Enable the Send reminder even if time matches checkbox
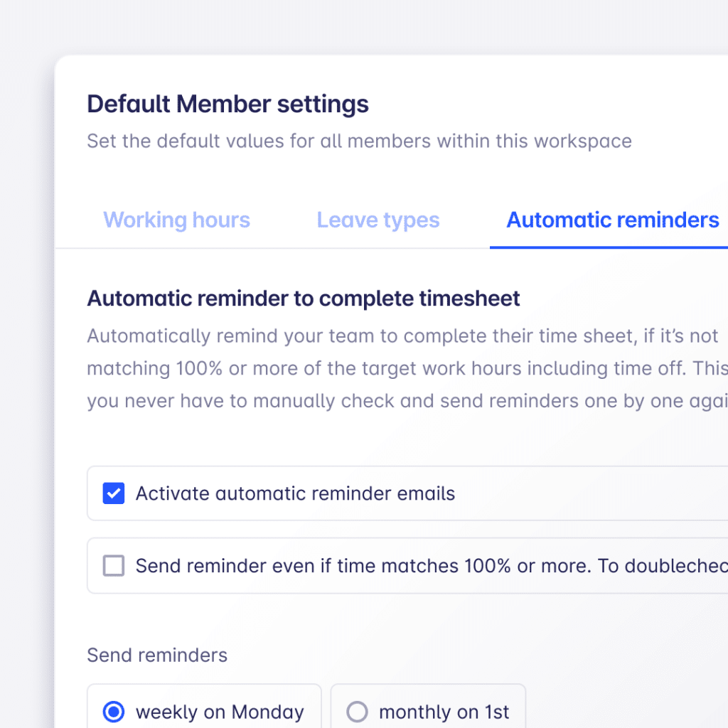 click(114, 566)
